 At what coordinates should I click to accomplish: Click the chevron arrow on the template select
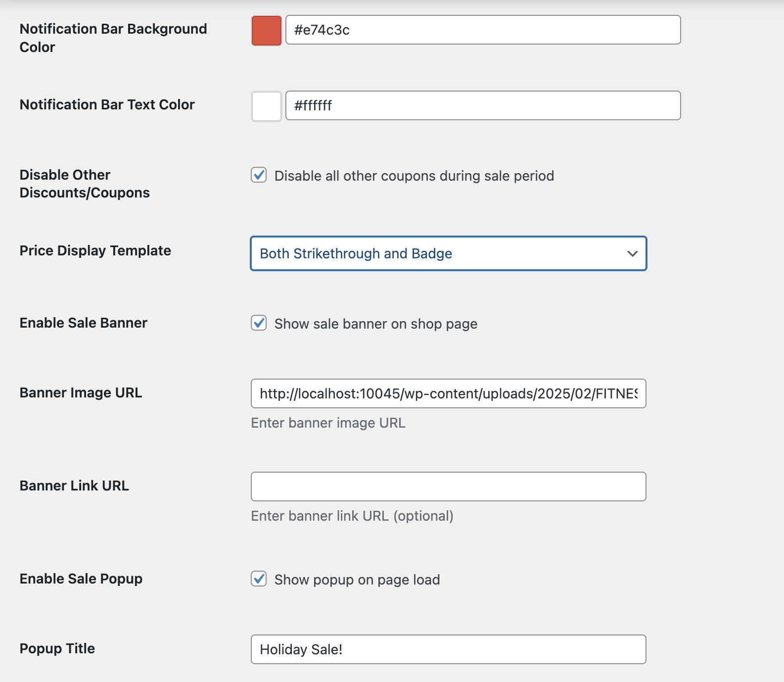(x=632, y=254)
